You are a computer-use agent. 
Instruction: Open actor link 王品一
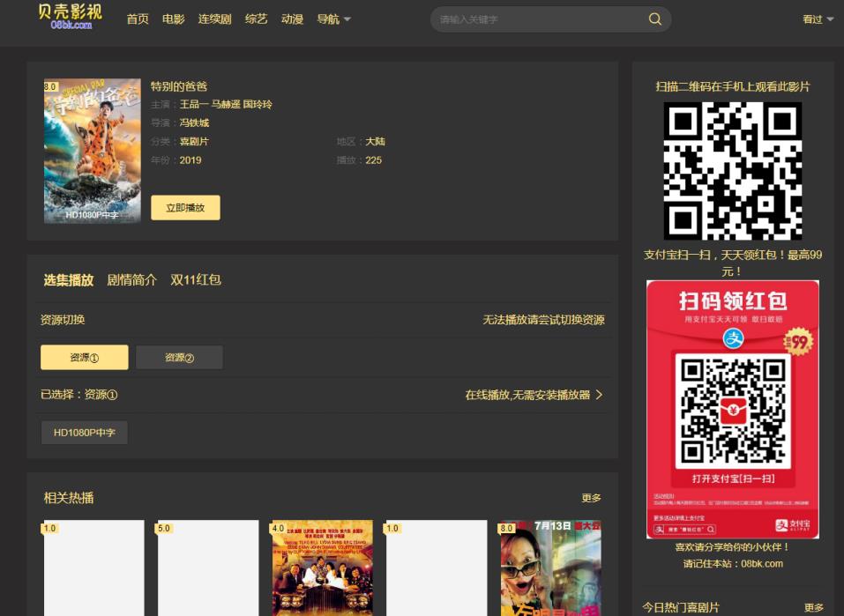point(194,104)
